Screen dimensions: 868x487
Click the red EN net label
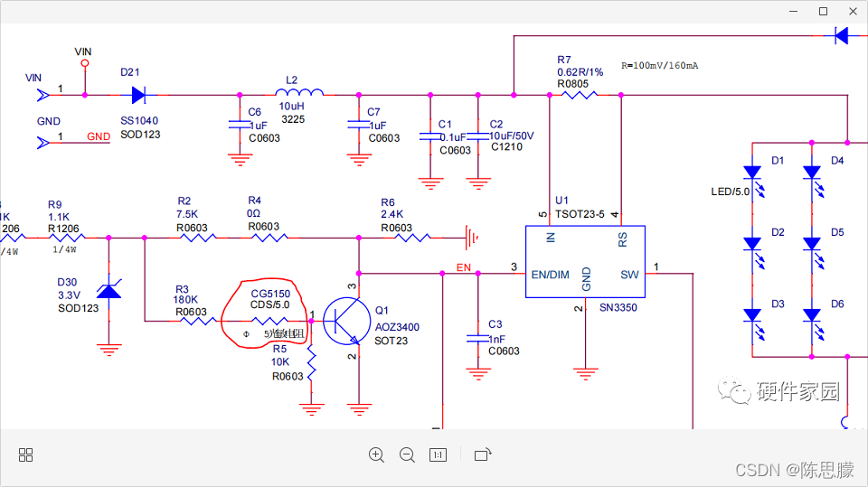463,267
